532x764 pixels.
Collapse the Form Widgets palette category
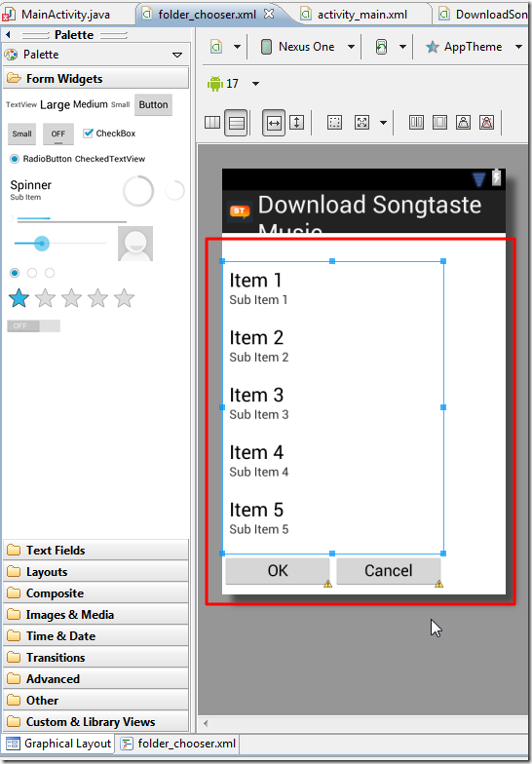pyautogui.click(x=95, y=78)
